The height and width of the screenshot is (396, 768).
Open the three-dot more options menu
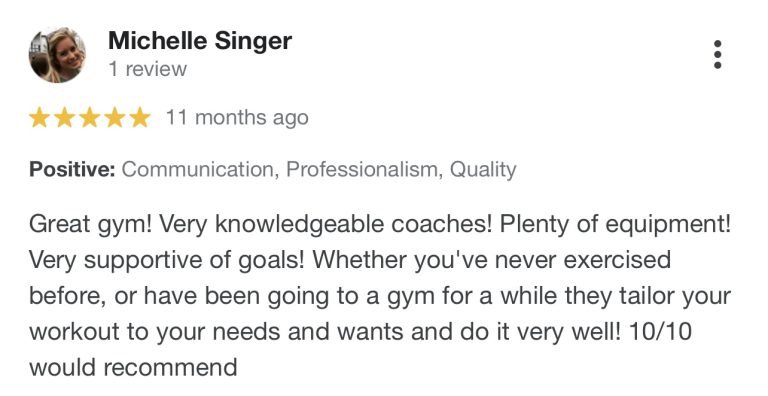[717, 54]
